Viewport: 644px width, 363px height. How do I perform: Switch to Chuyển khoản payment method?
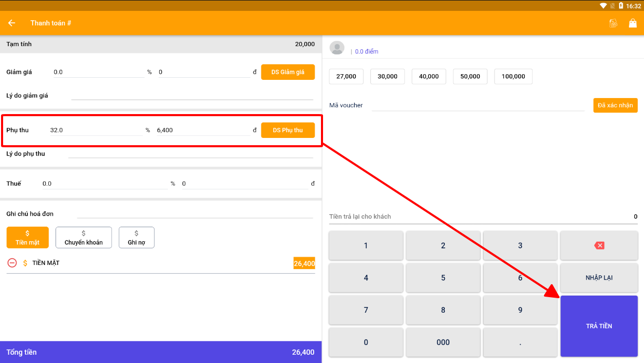tap(83, 238)
